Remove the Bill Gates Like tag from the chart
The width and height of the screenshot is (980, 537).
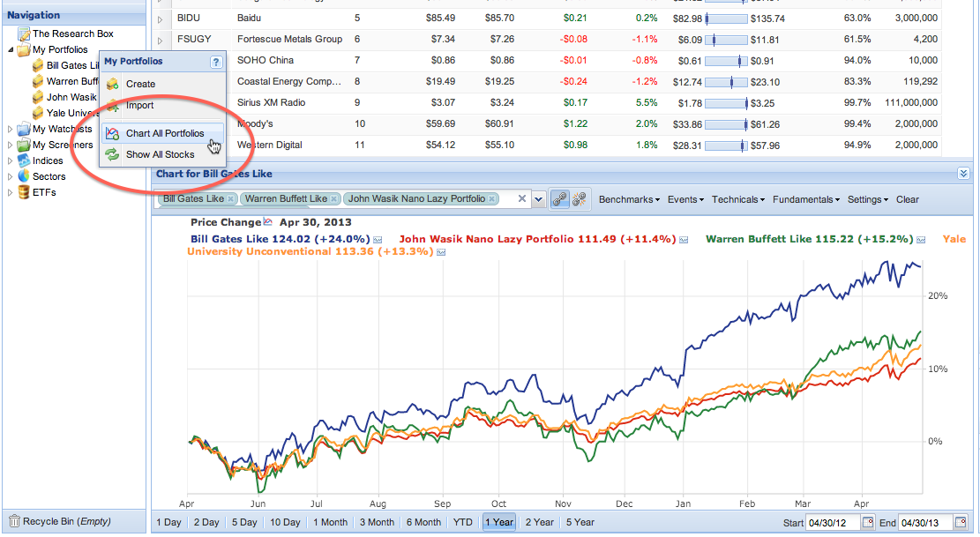tap(230, 198)
